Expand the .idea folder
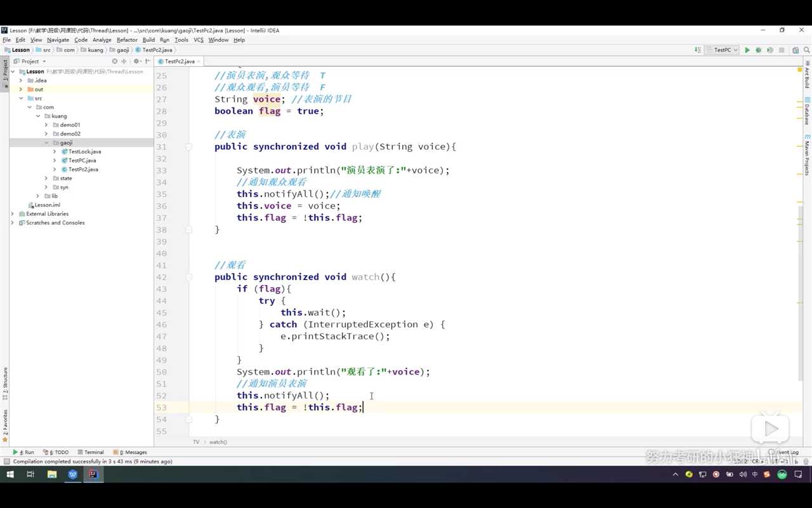Viewport: 812px width, 508px height. [x=21, y=81]
